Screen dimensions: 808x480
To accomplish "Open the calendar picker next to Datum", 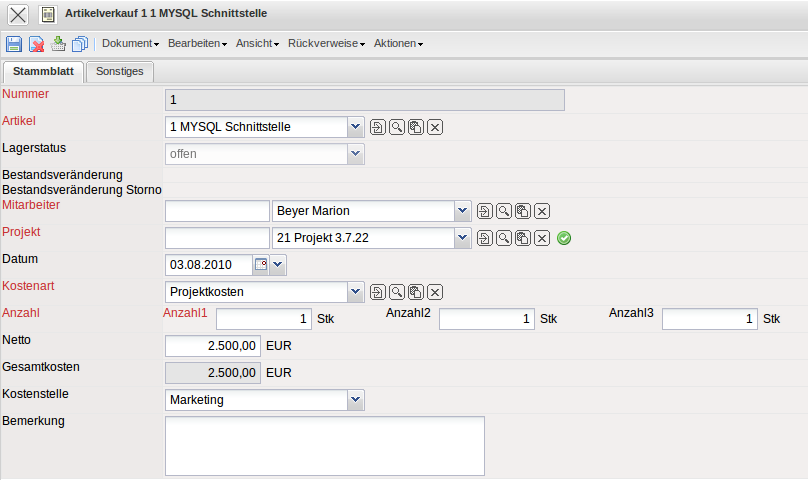I will click(261, 265).
